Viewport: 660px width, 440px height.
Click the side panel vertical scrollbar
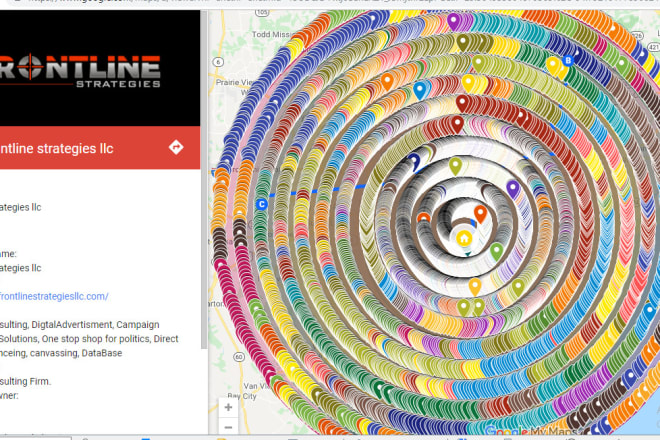[204, 179]
